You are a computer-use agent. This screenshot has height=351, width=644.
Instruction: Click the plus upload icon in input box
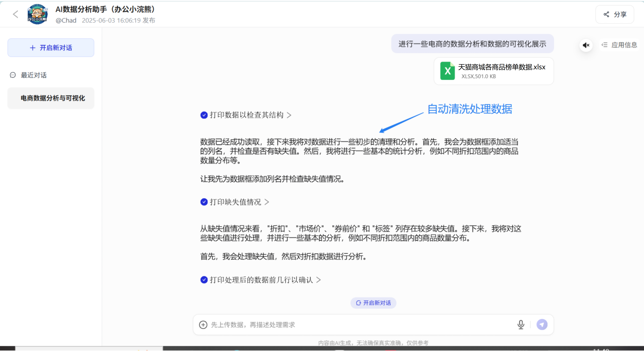click(x=203, y=325)
